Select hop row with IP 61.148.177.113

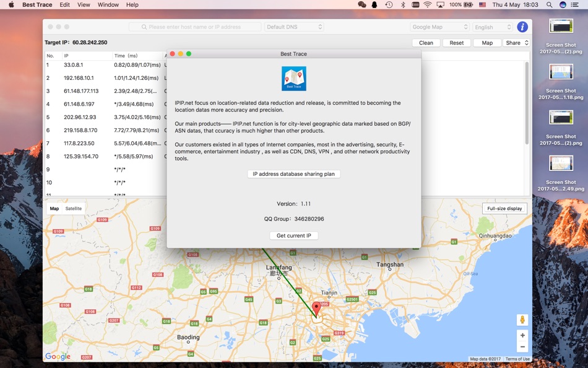pyautogui.click(x=105, y=91)
